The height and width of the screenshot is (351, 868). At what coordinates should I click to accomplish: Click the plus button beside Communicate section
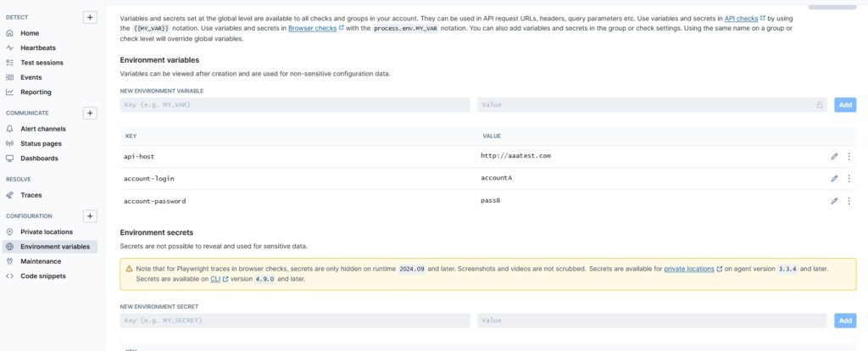[90, 113]
